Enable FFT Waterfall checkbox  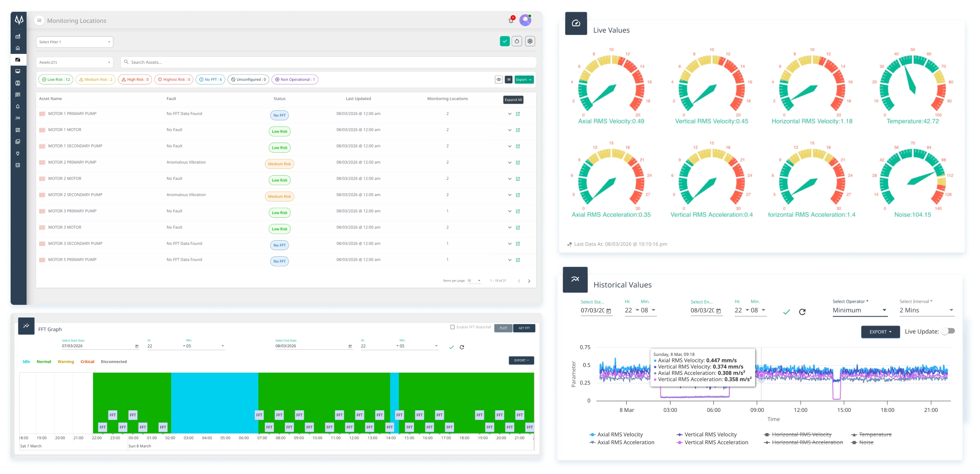click(x=452, y=327)
